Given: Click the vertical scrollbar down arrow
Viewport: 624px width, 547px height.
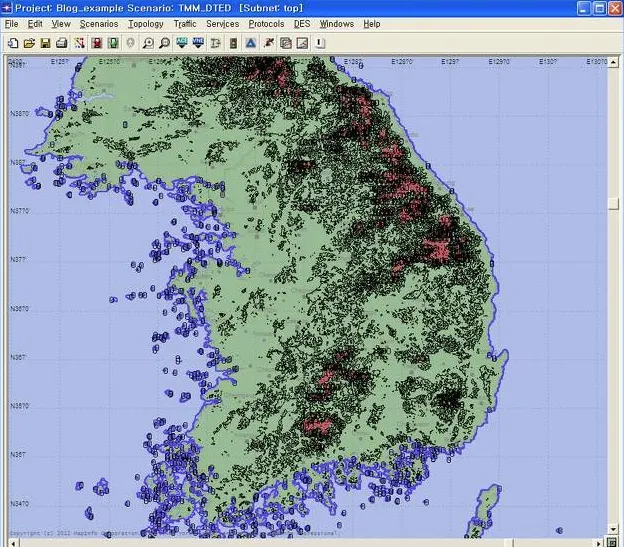Looking at the screenshot, I should coord(612,528).
